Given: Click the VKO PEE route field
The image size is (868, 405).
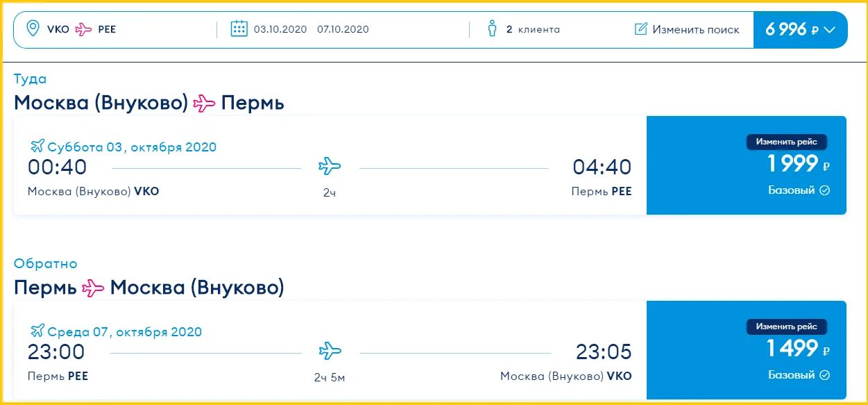Looking at the screenshot, I should coord(114,29).
